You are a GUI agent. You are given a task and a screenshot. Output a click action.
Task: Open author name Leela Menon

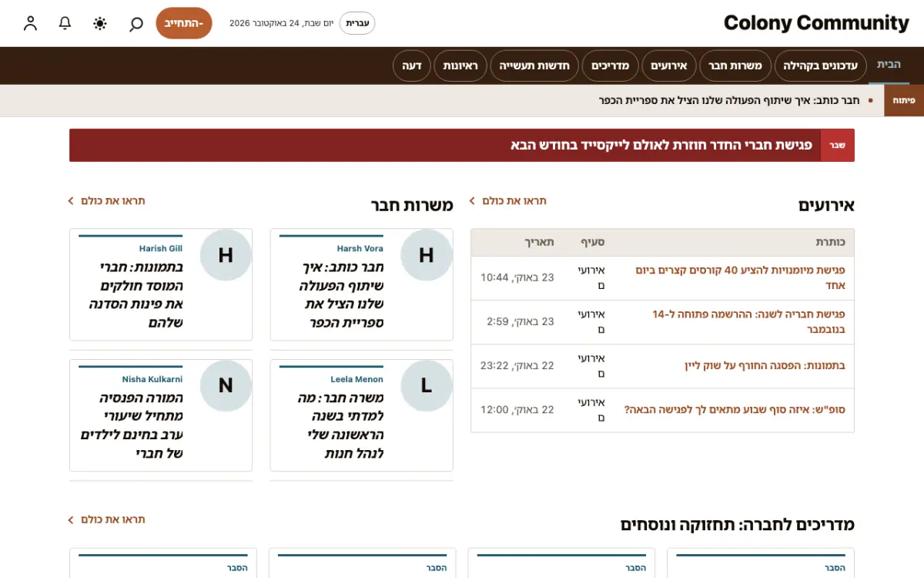[357, 379]
